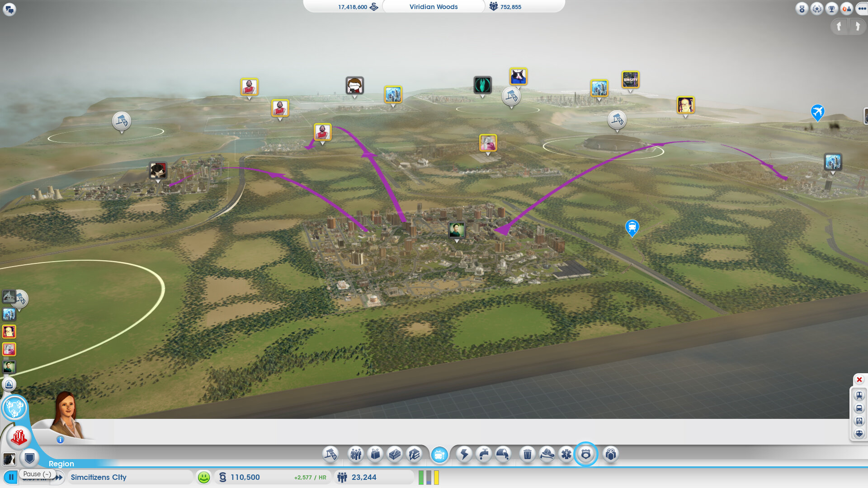This screenshot has width=868, height=488.
Task: Open the fire helmet menu
Action: [x=547, y=454]
